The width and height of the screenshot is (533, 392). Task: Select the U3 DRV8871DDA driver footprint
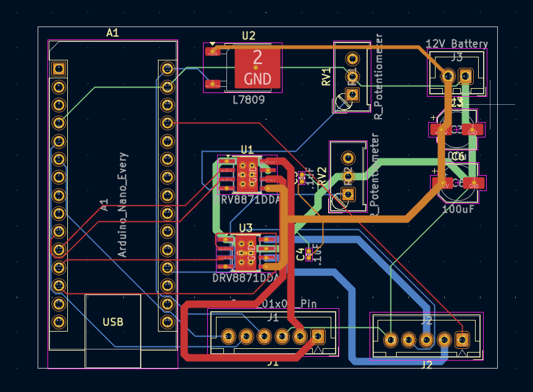coord(246,252)
